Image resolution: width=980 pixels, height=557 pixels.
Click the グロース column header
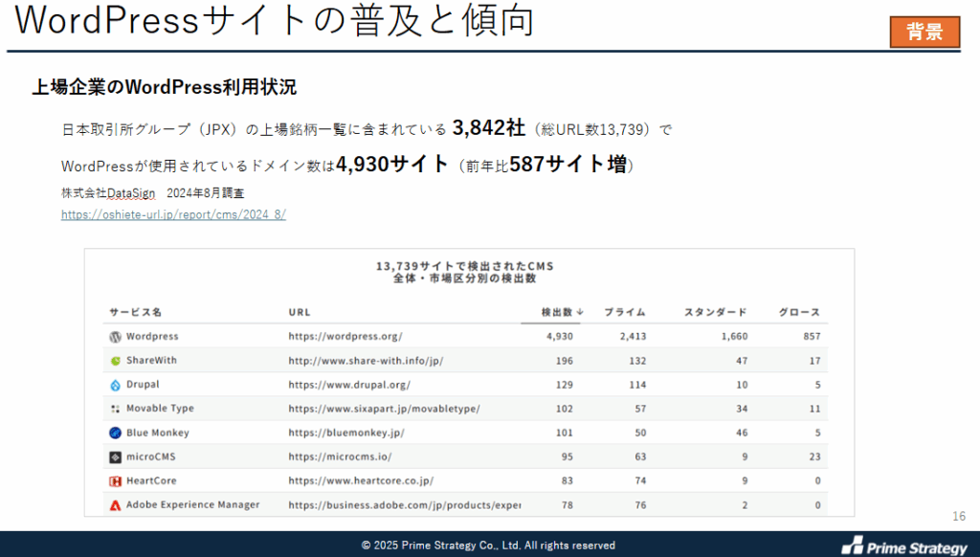pos(799,312)
